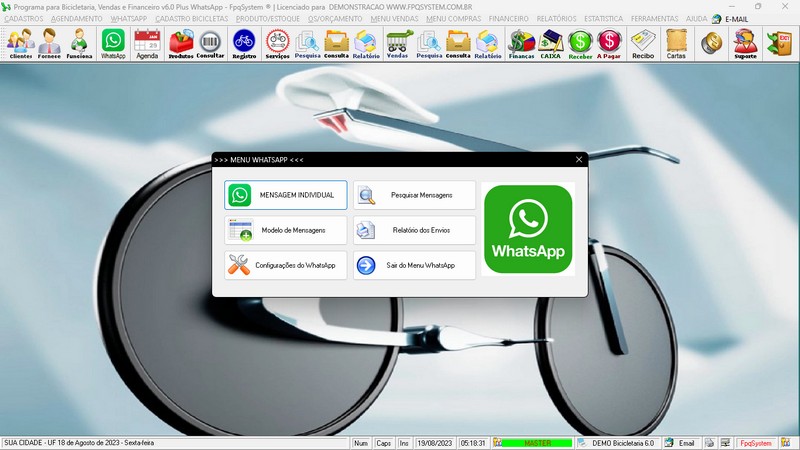This screenshot has height=450, width=800.
Task: Open the CADASTROS menu
Action: click(24, 18)
